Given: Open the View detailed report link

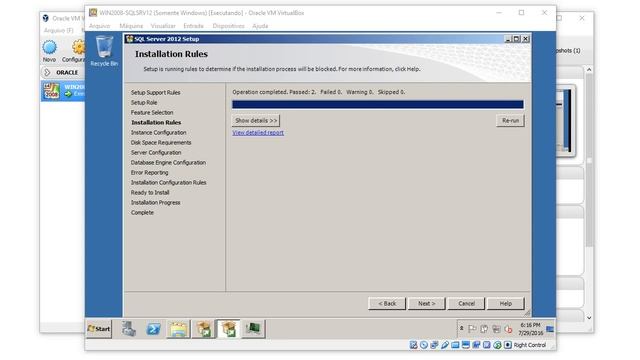Looking at the screenshot, I should [258, 133].
